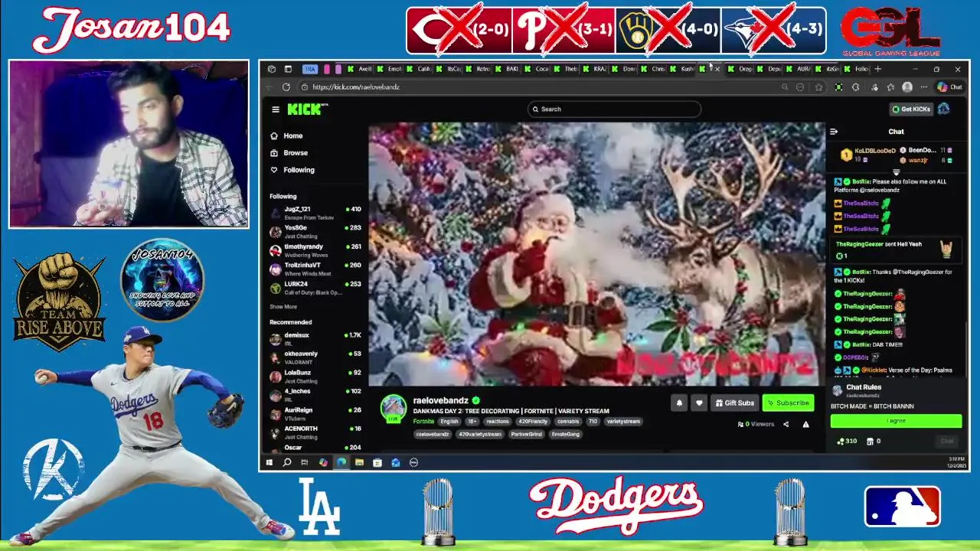Open recommended channel ACENORTH

click(x=315, y=432)
